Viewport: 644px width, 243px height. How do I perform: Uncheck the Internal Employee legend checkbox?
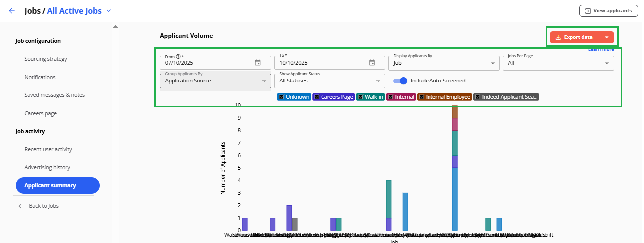(x=422, y=97)
